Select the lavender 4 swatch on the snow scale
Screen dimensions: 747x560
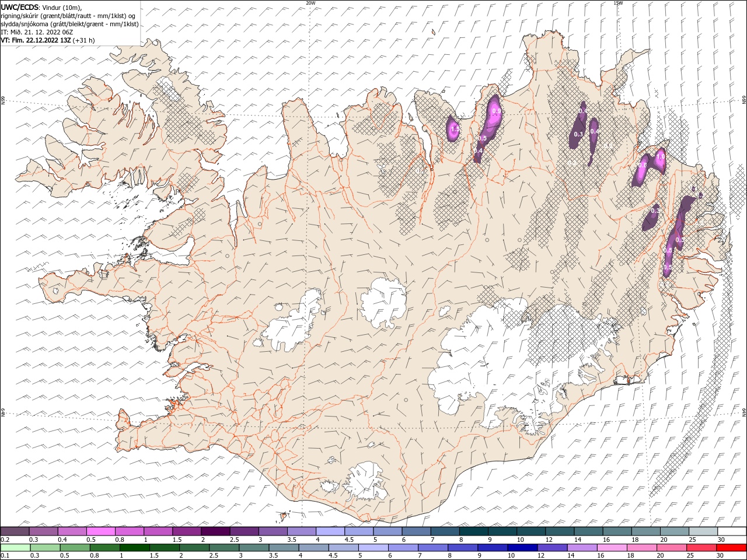330,531
